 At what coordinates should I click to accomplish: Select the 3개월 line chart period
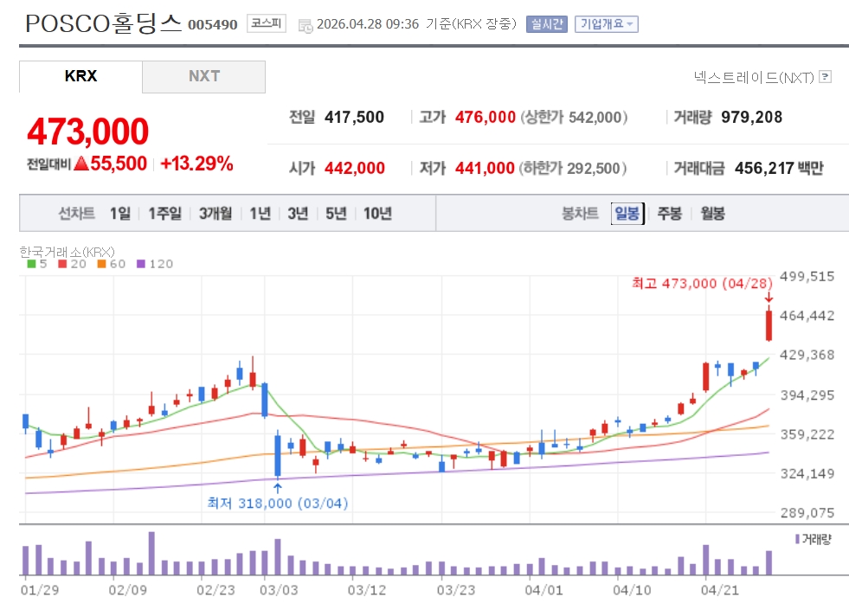coord(215,214)
